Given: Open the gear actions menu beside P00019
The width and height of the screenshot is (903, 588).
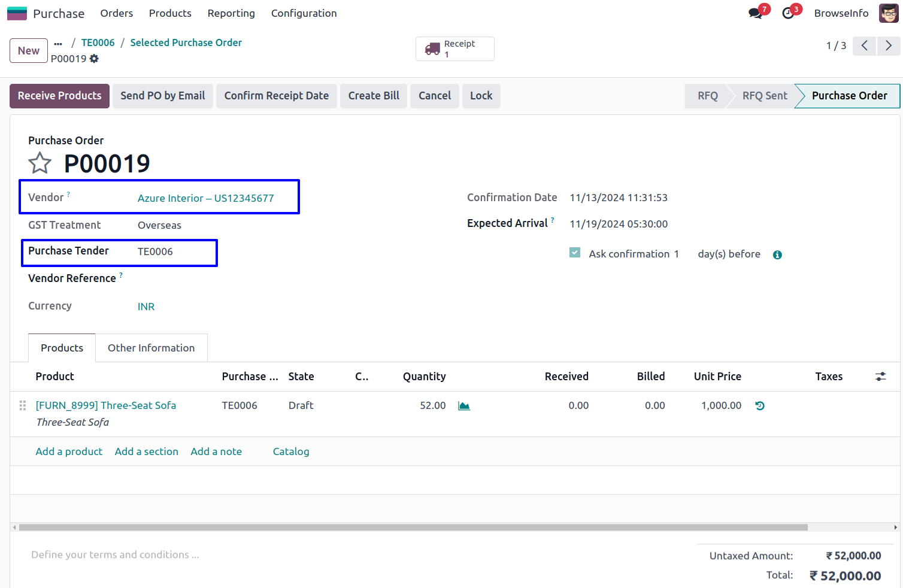Looking at the screenshot, I should (94, 59).
